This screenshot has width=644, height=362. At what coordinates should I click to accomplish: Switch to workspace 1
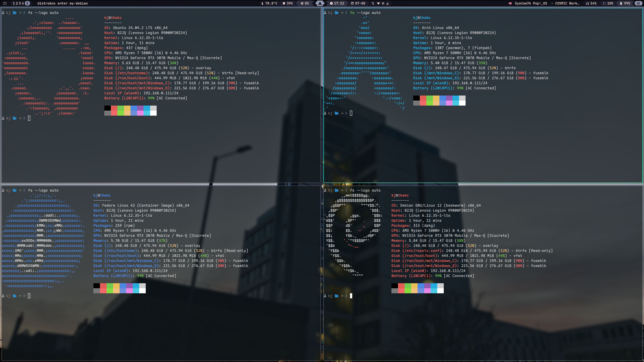point(14,3)
